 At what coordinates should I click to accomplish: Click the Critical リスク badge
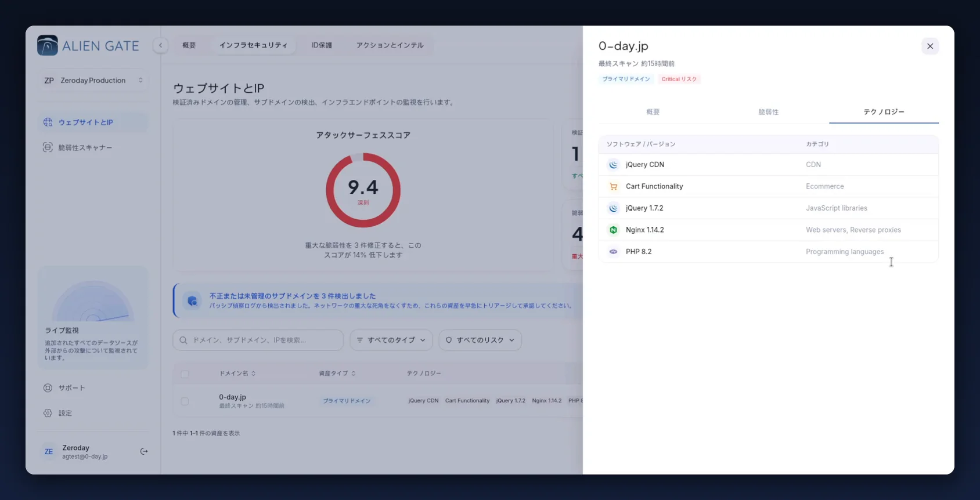679,79
